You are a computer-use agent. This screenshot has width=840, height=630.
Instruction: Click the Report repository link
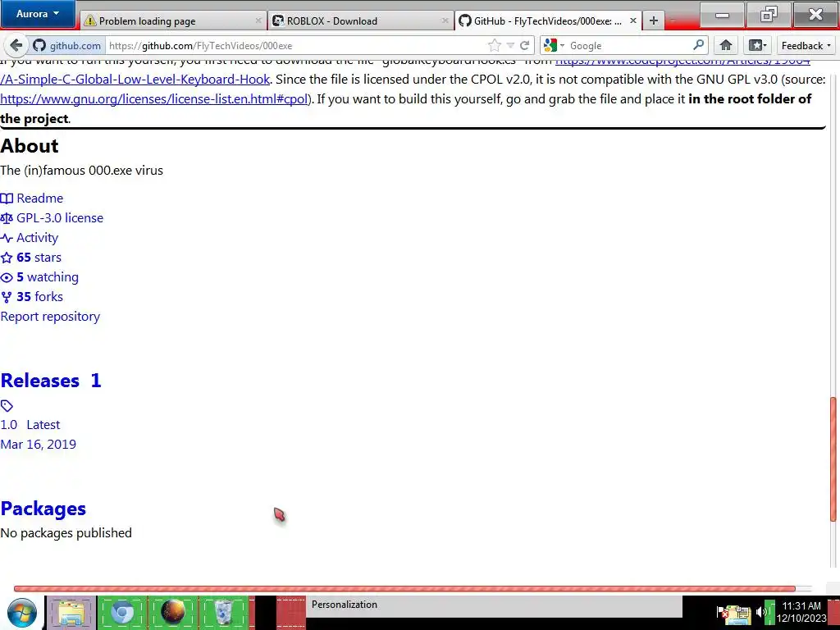pos(50,317)
